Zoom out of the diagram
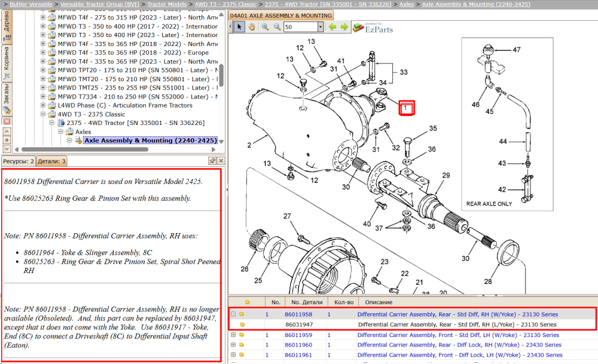 [277, 27]
